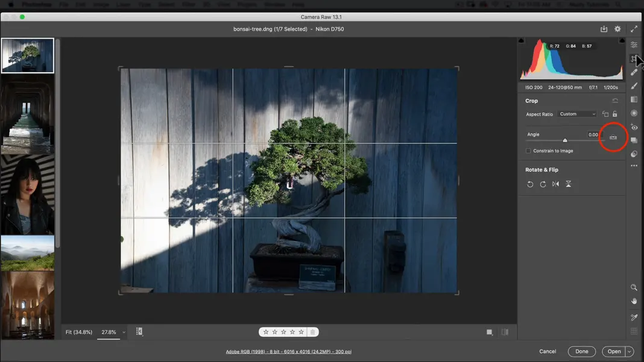Viewport: 644px width, 362px height.
Task: Select the woman portrait filmstrip thumbnail
Action: point(28,195)
